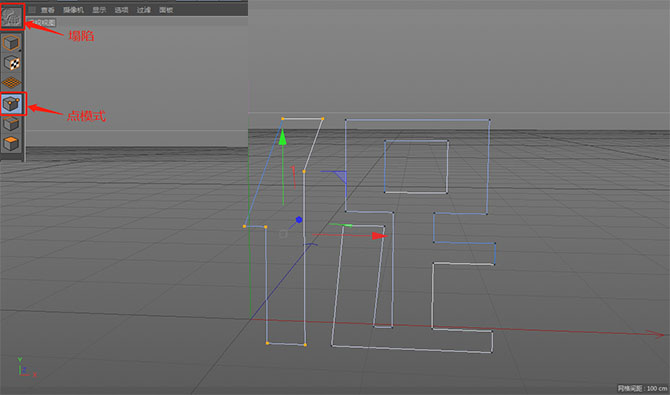Switch to Point mode (点模式)
The image size is (670, 395).
[12, 103]
